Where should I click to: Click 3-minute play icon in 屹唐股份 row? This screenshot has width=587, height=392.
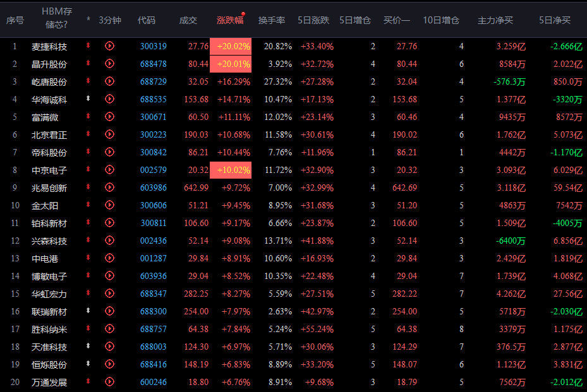tap(109, 81)
